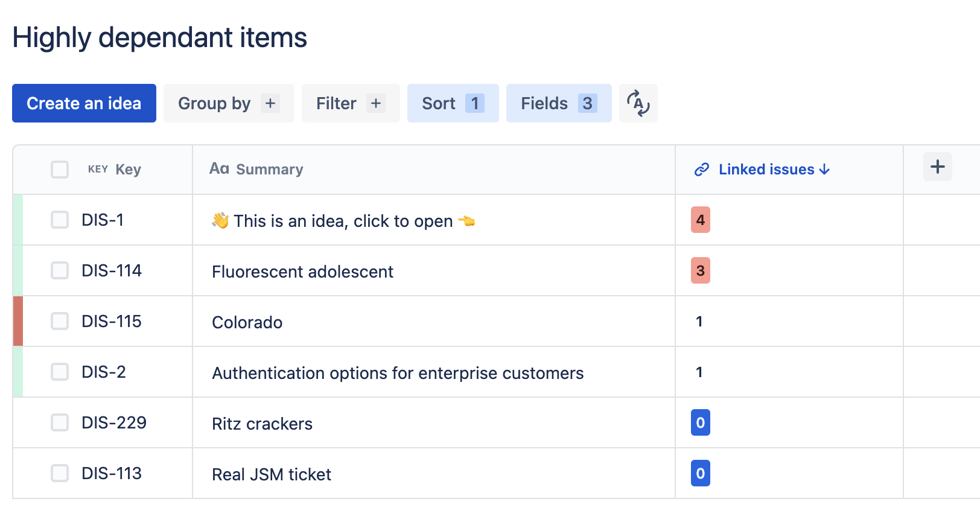Screen dimensions: 980x525
Task: Select the DIS-229 row checkbox
Action: click(60, 422)
